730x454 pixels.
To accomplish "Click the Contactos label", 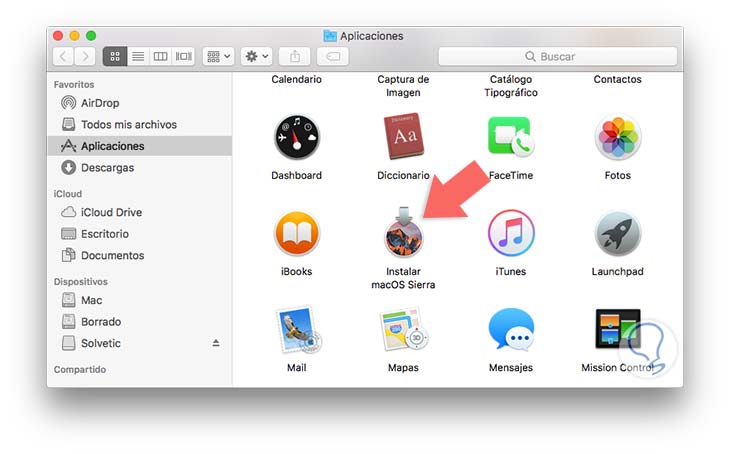I will 617,79.
